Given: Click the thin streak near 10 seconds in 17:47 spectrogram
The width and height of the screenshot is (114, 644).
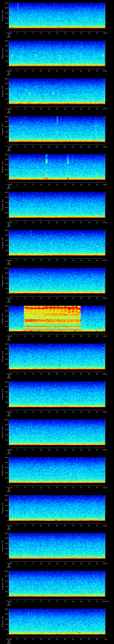Looking at the screenshot, I should (25, 120).
